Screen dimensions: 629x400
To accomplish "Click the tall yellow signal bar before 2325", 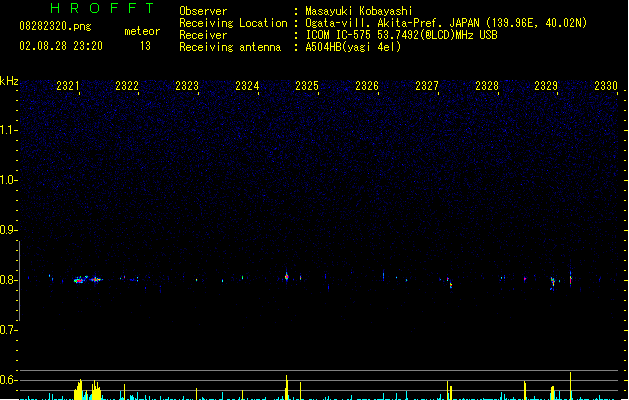I will (286, 387).
